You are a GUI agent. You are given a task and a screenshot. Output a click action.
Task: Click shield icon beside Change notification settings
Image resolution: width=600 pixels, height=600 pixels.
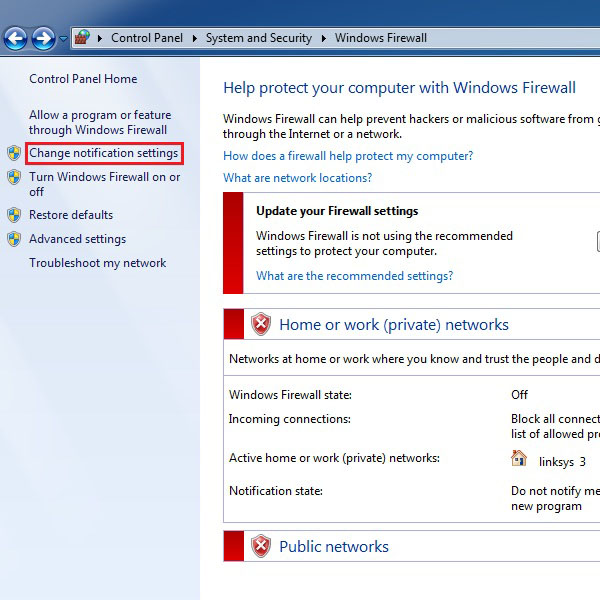(x=14, y=153)
